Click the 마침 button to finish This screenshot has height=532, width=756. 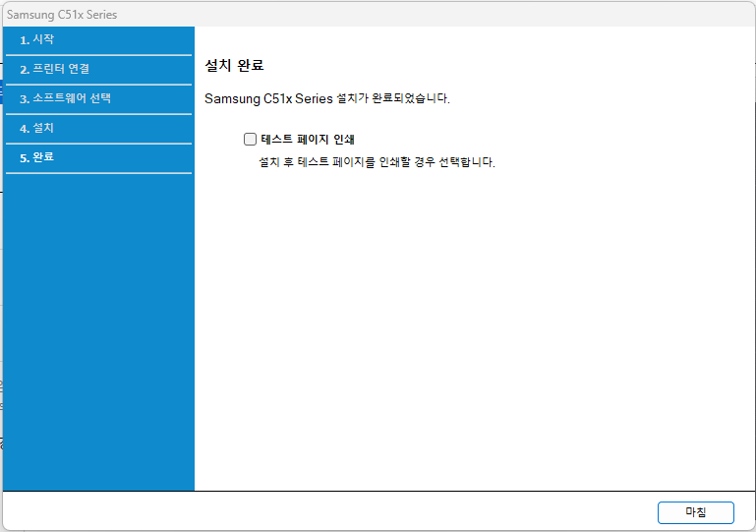695,512
